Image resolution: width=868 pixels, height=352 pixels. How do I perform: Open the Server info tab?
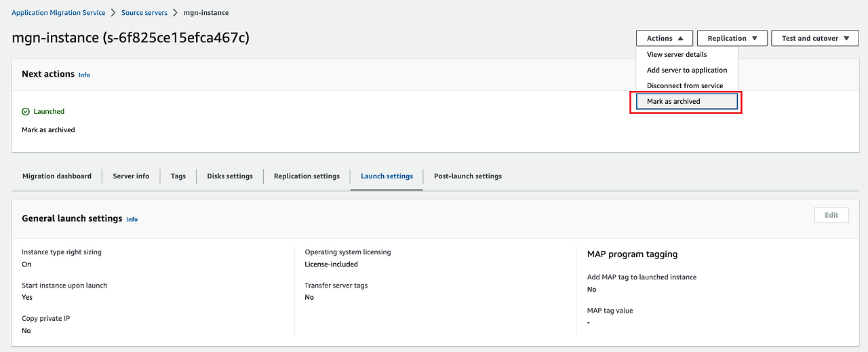[131, 176]
